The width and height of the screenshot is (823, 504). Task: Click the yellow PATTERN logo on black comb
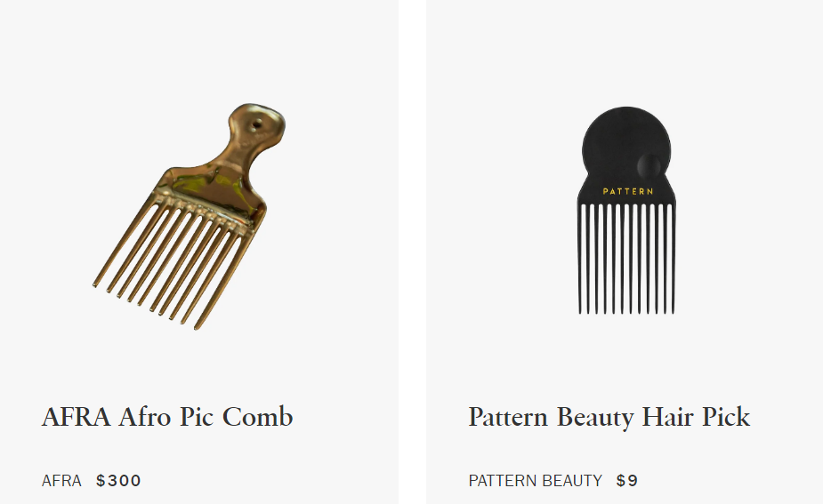(628, 191)
